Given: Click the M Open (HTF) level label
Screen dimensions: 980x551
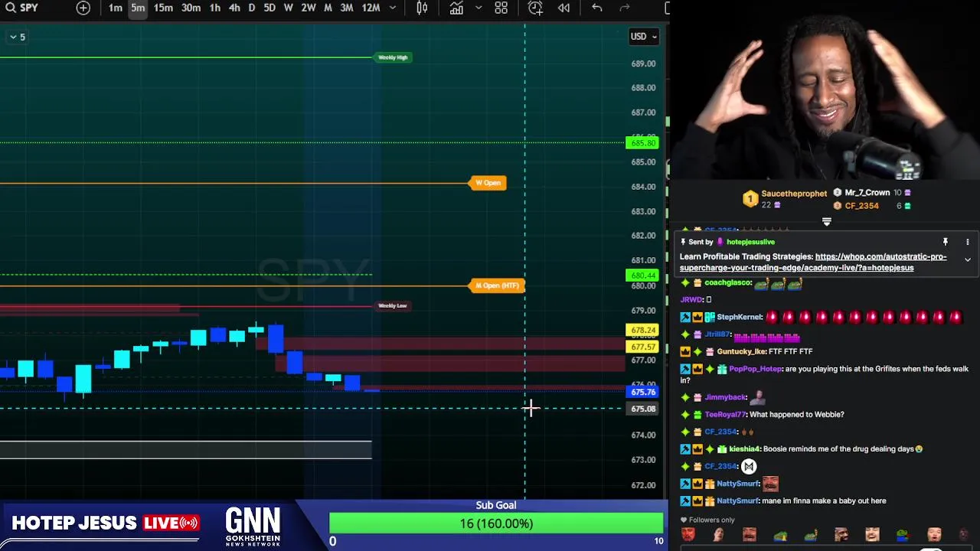Looking at the screenshot, I should click(x=498, y=285).
